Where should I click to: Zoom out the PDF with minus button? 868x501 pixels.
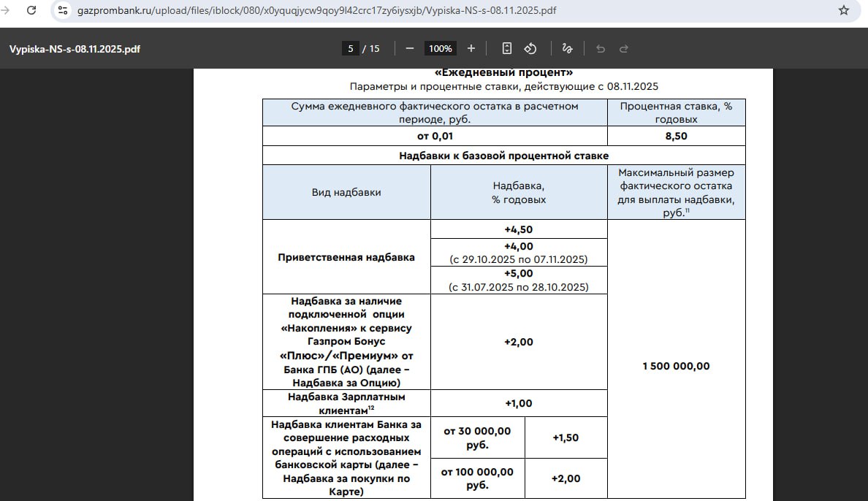click(x=410, y=48)
